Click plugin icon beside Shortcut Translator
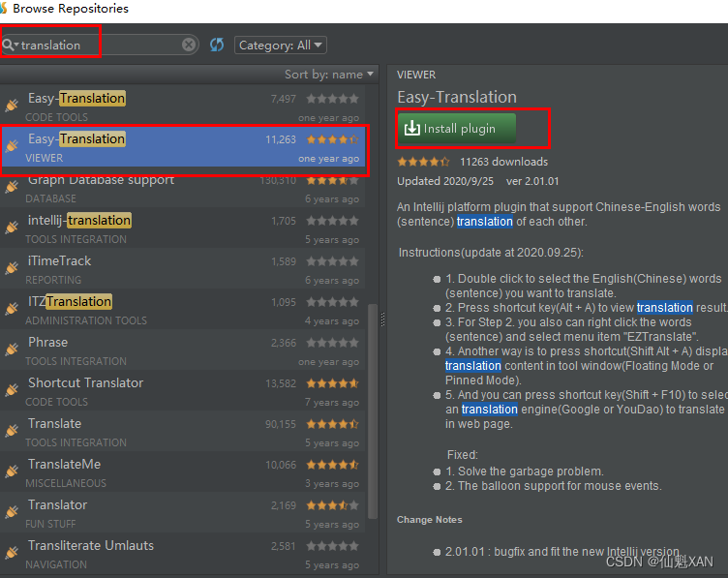Screen dimensions: 728x578 pyautogui.click(x=12, y=389)
